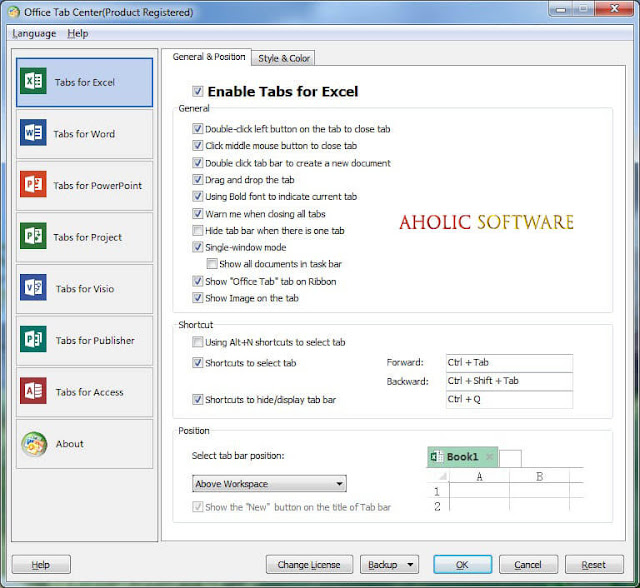This screenshot has height=588, width=640.
Task: Click the Backward shortcut field Ctrl + Shift + Tab
Action: [x=509, y=381]
